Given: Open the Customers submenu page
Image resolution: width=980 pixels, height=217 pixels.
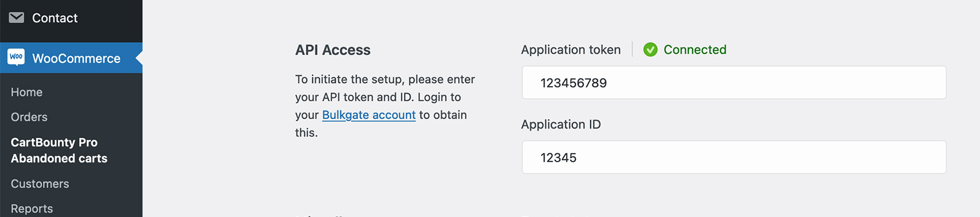Looking at the screenshot, I should point(40,184).
